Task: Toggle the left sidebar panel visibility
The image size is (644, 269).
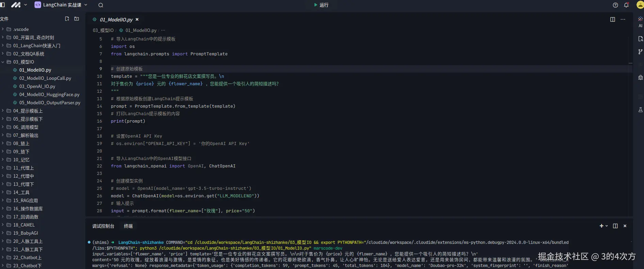Action: coord(3,5)
